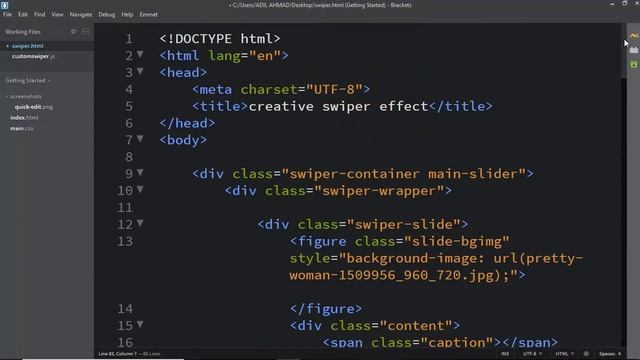
Task: Fold the swiper-slide div at line 12
Action: (x=140, y=223)
